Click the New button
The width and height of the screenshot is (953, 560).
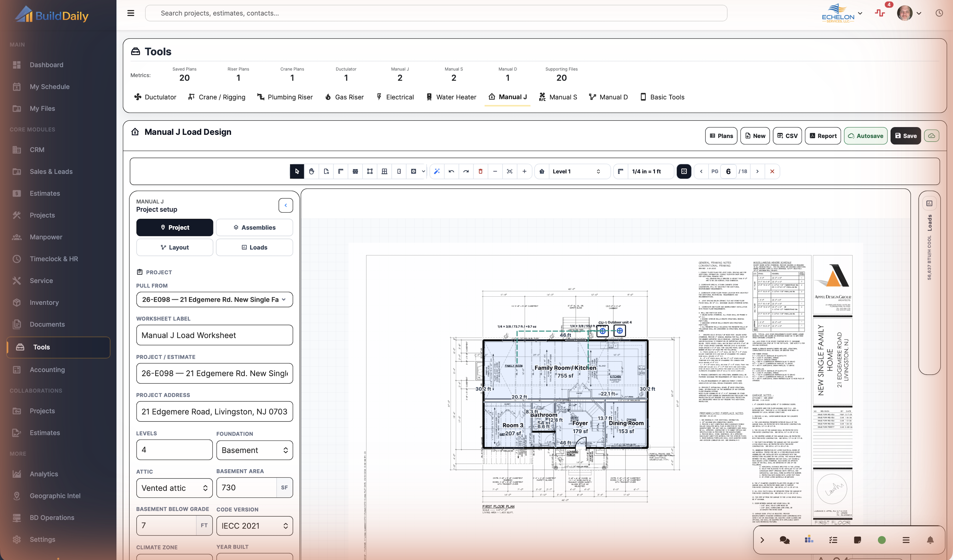(755, 136)
